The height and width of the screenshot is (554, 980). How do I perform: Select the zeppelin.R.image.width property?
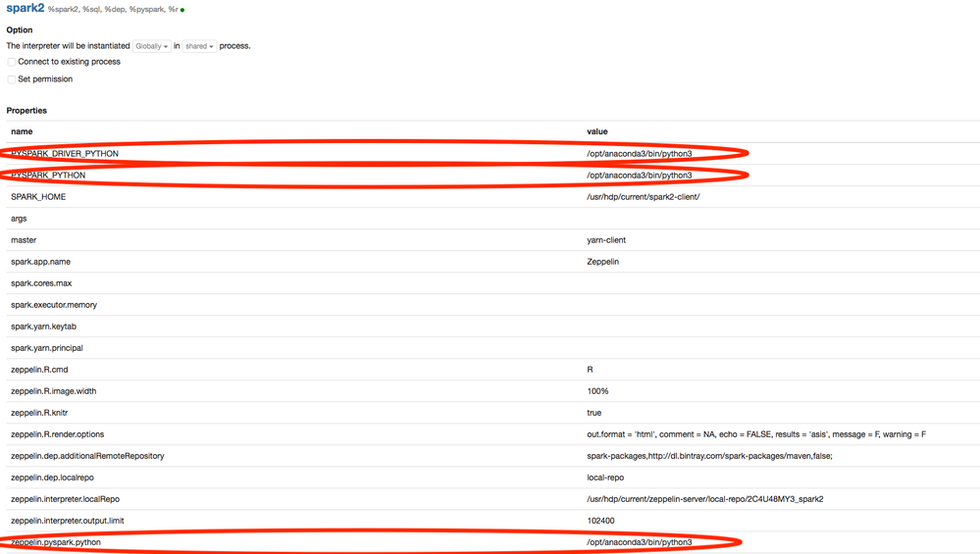[54, 391]
